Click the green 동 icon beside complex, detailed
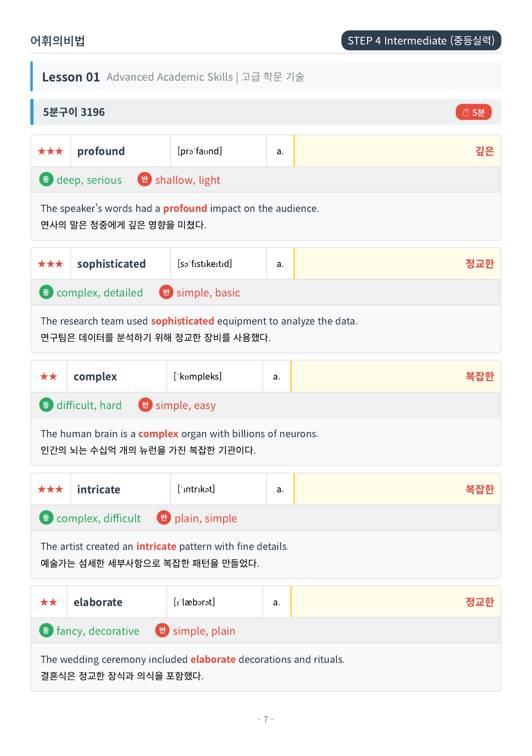532x756 pixels. [x=46, y=292]
